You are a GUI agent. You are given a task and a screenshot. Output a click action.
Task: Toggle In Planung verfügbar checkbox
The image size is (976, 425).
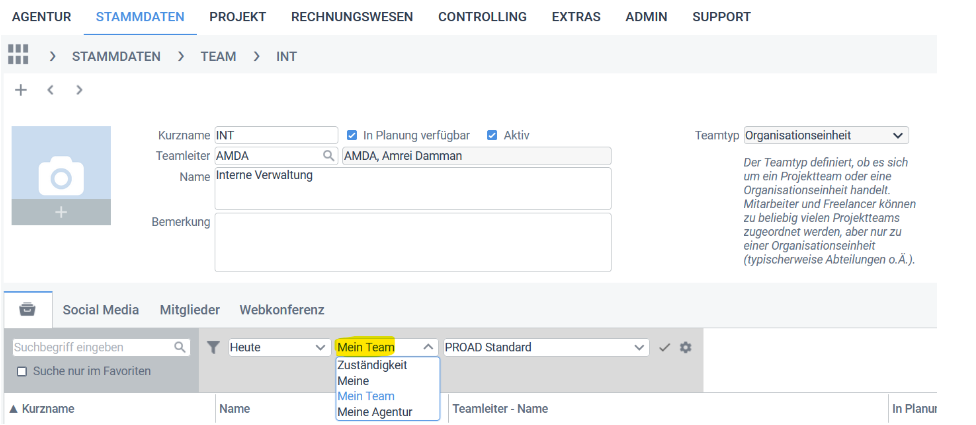352,135
